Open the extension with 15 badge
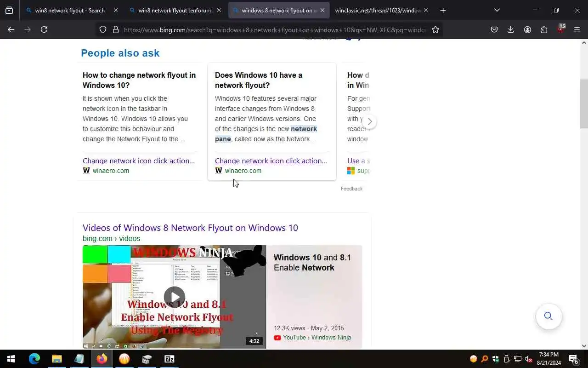This screenshot has width=588, height=368. pyautogui.click(x=560, y=29)
